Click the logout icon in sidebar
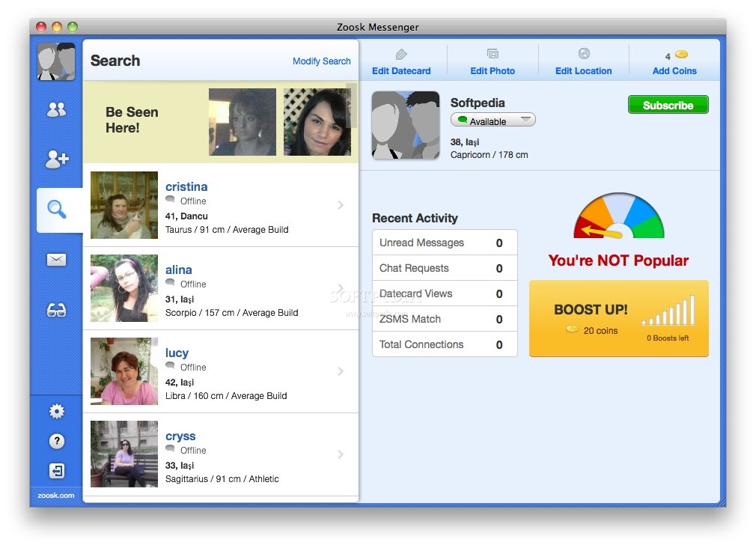Image resolution: width=756 pixels, height=548 pixels. coord(56,471)
